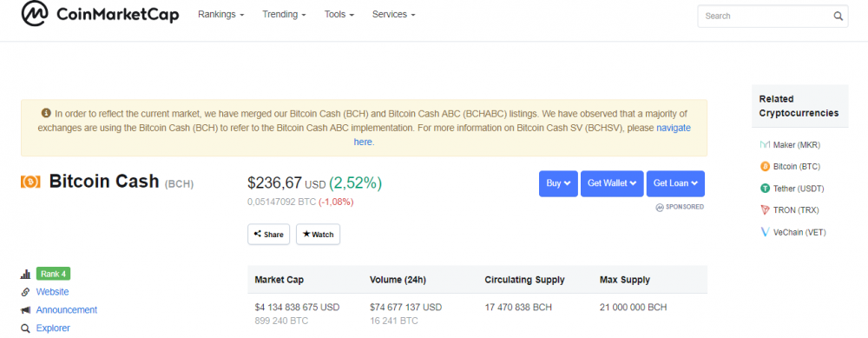
Task: Click the search magnifier icon
Action: pyautogui.click(x=838, y=16)
